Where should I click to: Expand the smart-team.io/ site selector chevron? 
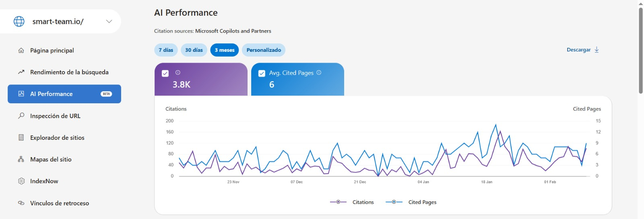click(109, 21)
